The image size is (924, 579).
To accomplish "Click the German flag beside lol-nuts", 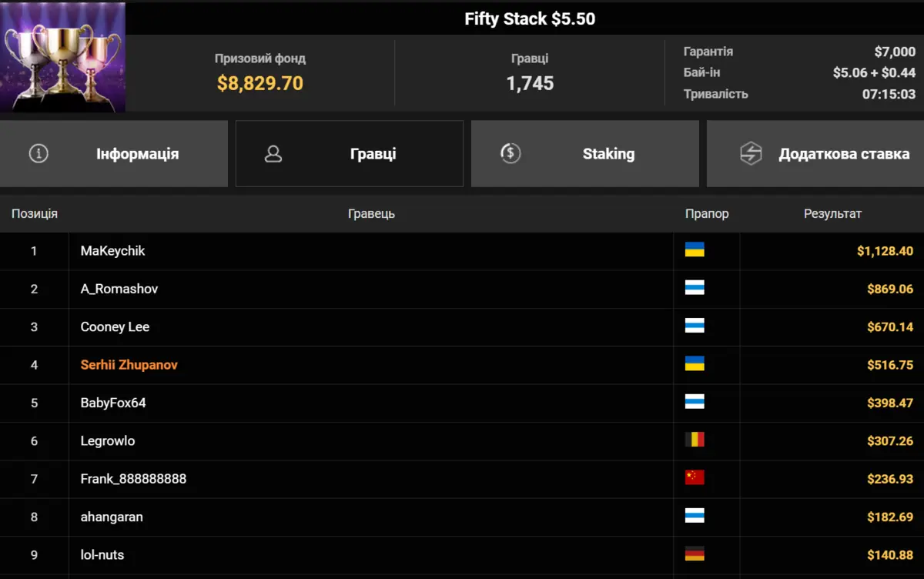I will 695,554.
